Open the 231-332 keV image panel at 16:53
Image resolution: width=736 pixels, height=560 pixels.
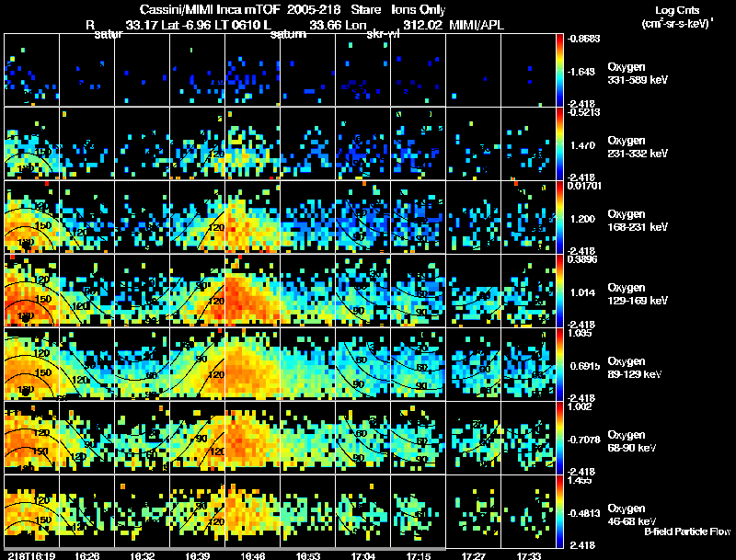(x=307, y=143)
